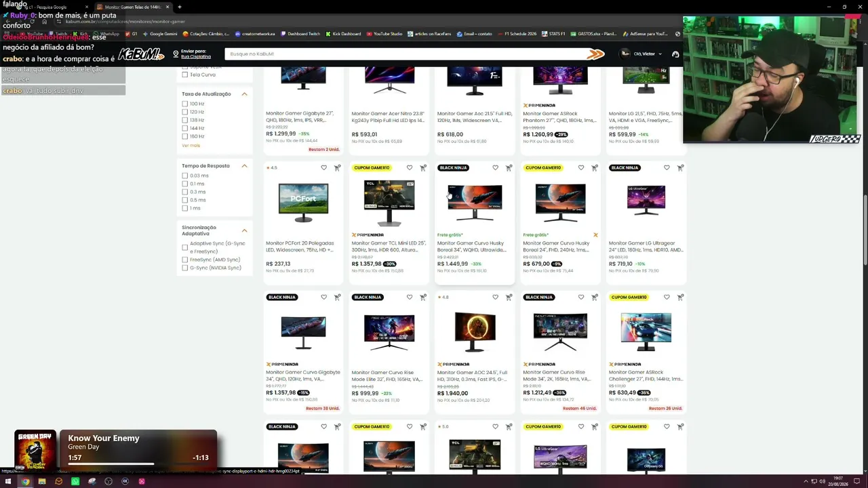Add Rise Mode 34" 2K monitor to cart
This screenshot has width=868, height=488.
[x=595, y=297]
